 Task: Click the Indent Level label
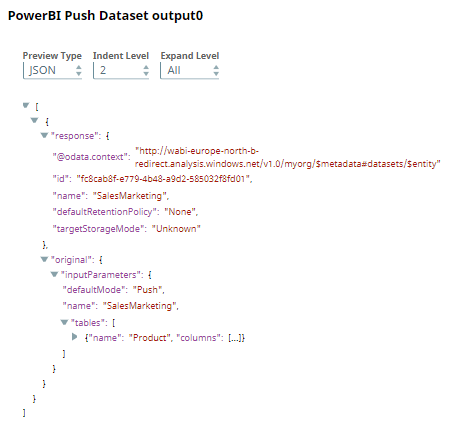pyautogui.click(x=121, y=56)
